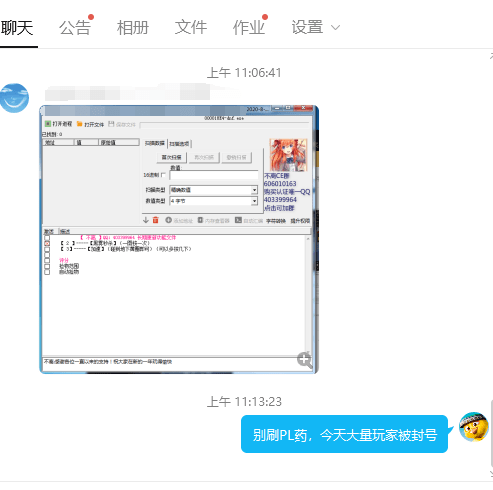Click the magnifier zoom icon on image
493x490 pixels.
tap(304, 360)
